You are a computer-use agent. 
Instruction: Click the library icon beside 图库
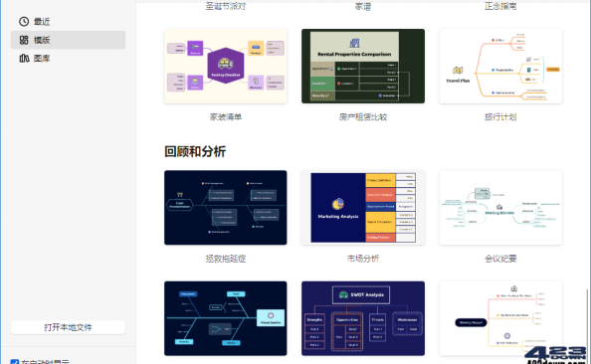(x=24, y=58)
